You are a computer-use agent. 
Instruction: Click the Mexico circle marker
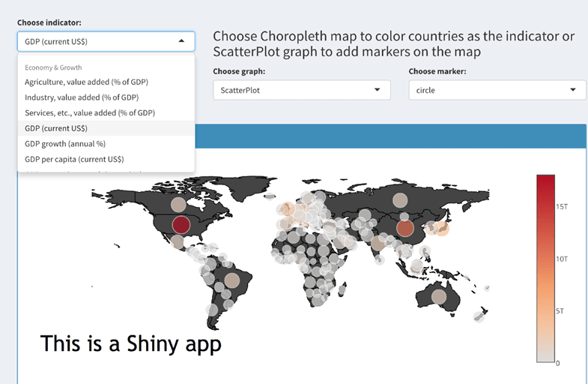tap(177, 242)
